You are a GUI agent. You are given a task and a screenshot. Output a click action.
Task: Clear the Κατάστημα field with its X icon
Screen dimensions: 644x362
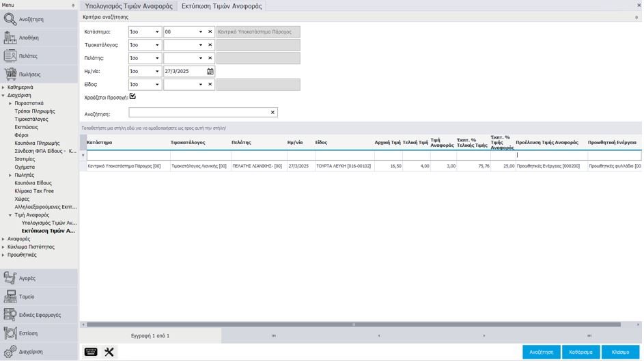pyautogui.click(x=210, y=31)
